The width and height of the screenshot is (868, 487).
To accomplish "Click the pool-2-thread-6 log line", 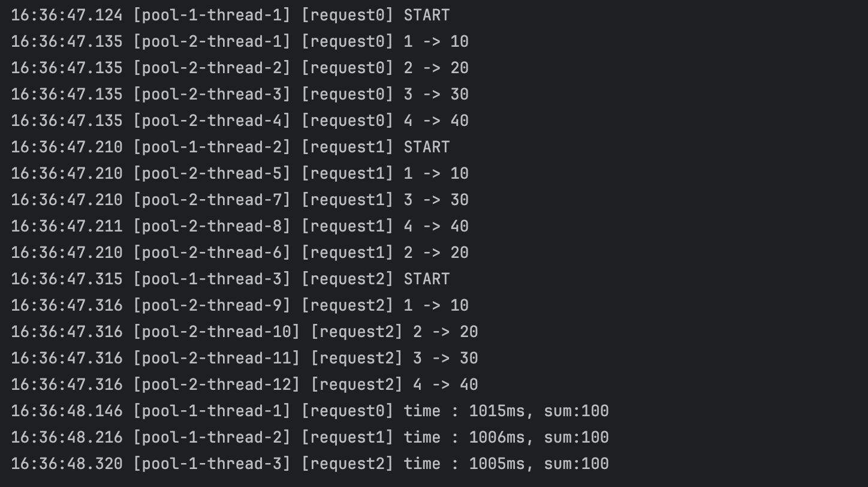I will [x=240, y=252].
